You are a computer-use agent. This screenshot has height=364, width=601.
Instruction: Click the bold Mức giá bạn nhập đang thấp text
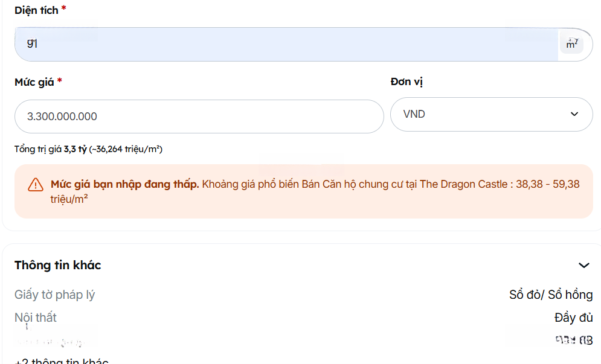(x=125, y=184)
